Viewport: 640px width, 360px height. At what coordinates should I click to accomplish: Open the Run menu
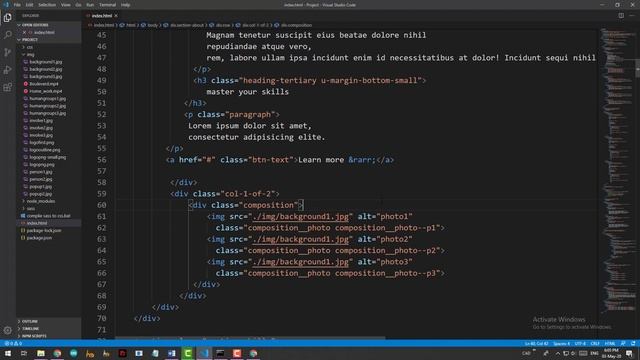tap(90, 5)
